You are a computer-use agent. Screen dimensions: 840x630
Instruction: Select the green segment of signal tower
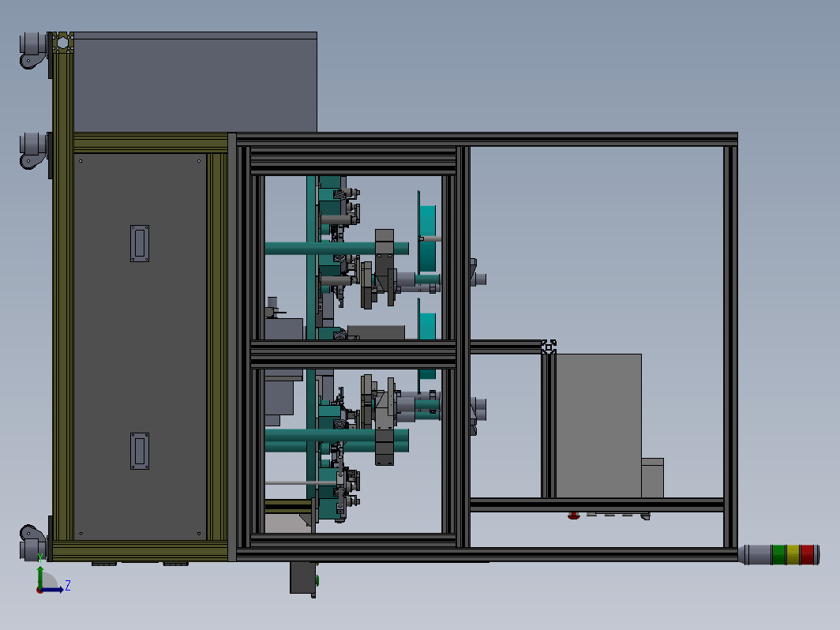coord(779,555)
